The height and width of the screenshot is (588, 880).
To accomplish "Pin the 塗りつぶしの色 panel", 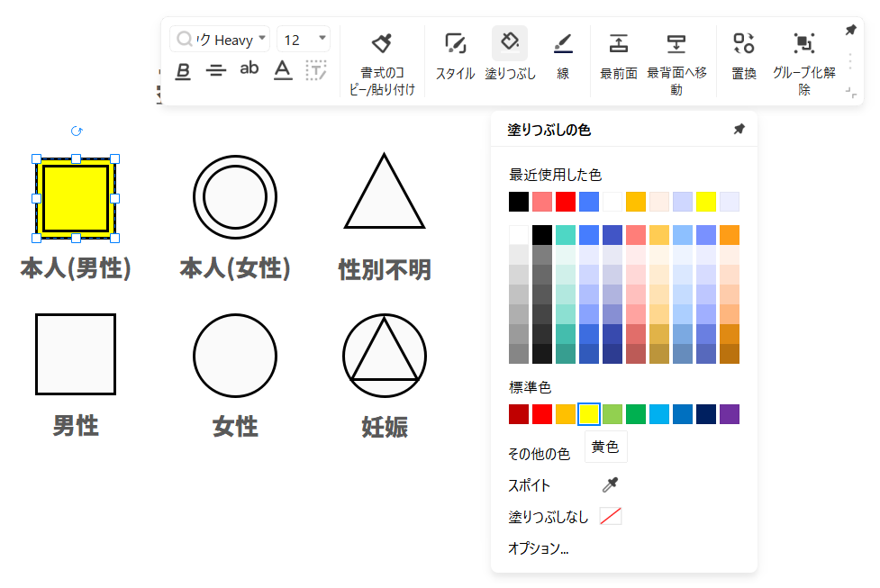I will [x=739, y=129].
